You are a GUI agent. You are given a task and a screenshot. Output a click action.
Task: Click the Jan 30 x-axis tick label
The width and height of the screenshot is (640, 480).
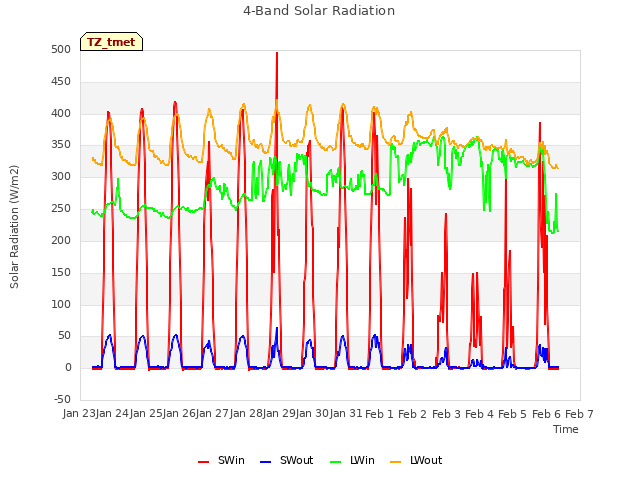click(312, 414)
